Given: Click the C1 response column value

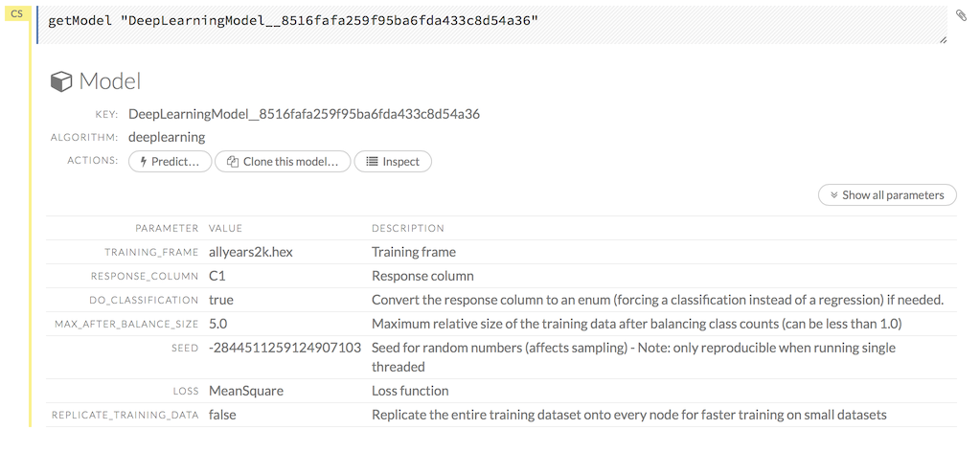Looking at the screenshot, I should click(217, 276).
